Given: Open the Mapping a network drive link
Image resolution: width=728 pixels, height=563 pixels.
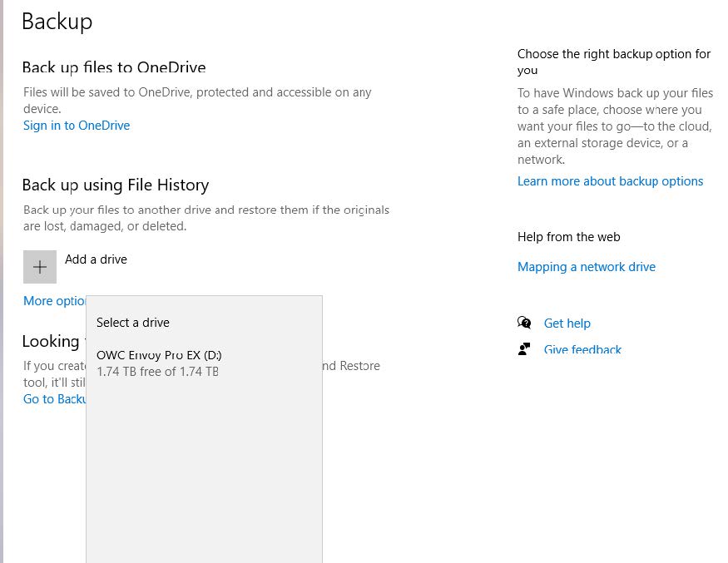Looking at the screenshot, I should point(586,267).
